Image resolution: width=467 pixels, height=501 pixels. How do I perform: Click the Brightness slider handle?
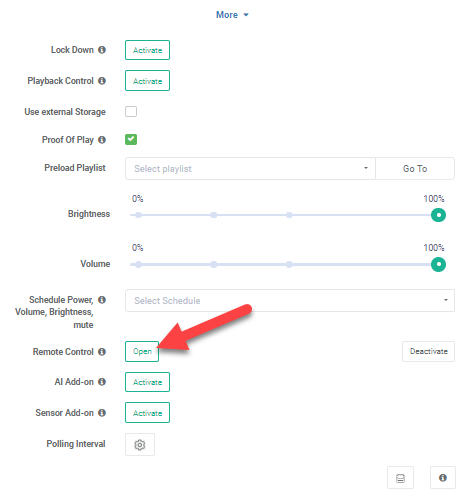pyautogui.click(x=438, y=215)
